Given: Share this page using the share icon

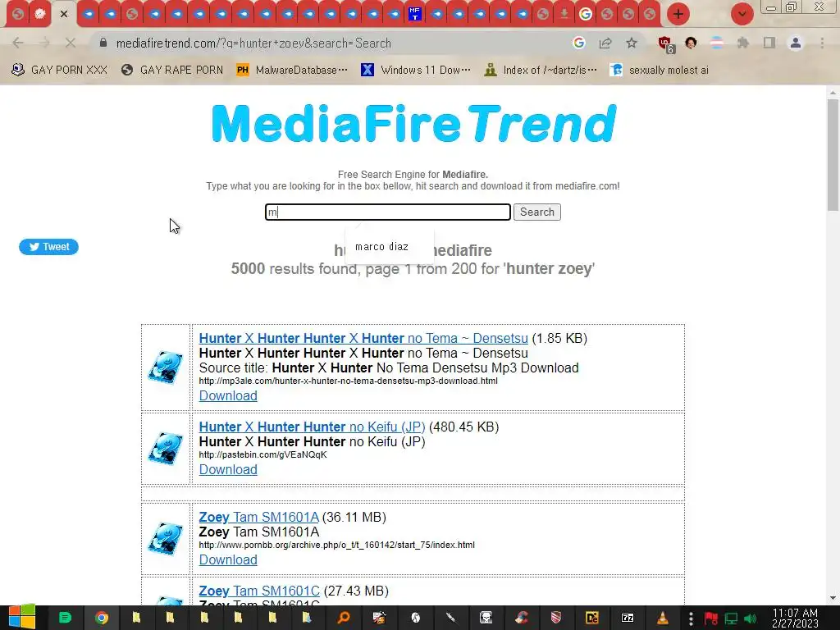Looking at the screenshot, I should tap(605, 43).
